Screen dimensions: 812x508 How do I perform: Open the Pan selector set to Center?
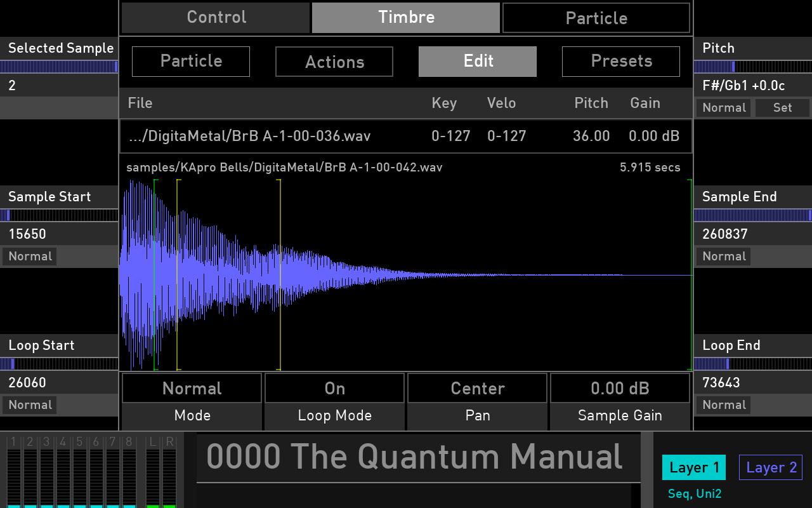[x=477, y=388]
